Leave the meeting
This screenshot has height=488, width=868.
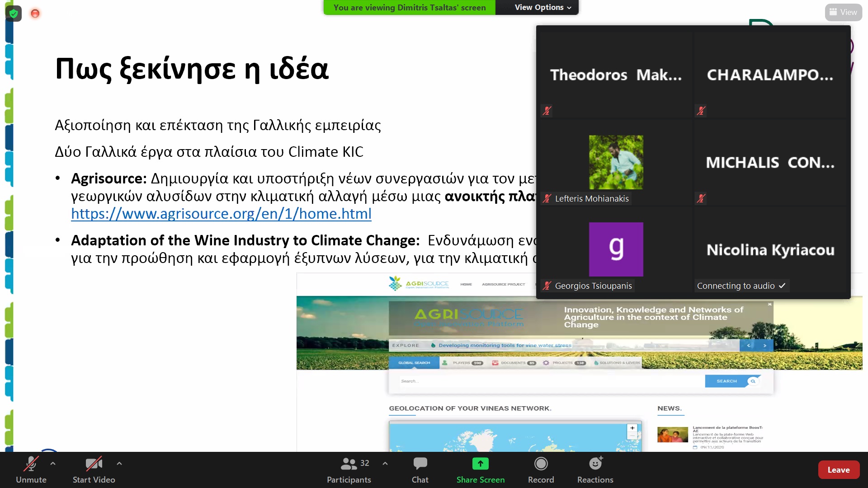click(839, 470)
